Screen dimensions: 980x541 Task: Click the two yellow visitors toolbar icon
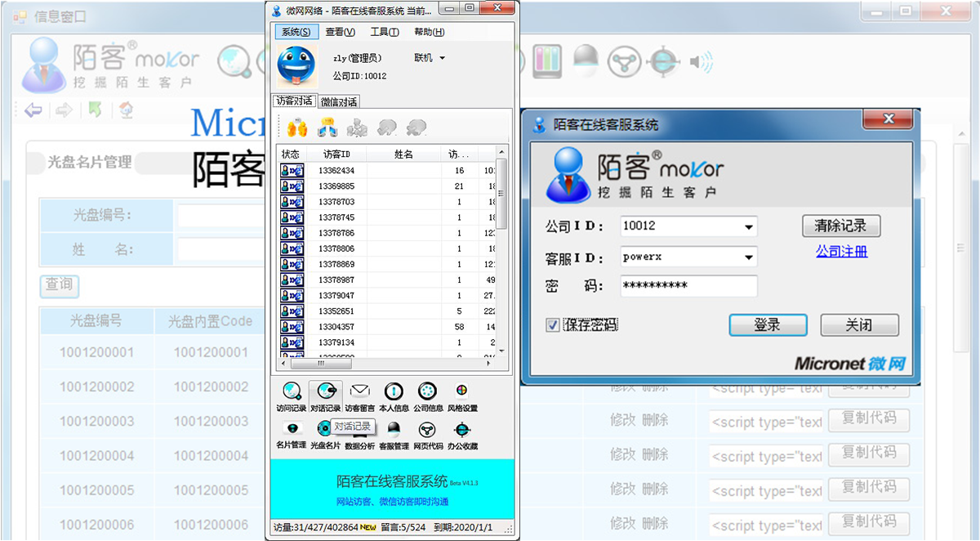tap(297, 127)
